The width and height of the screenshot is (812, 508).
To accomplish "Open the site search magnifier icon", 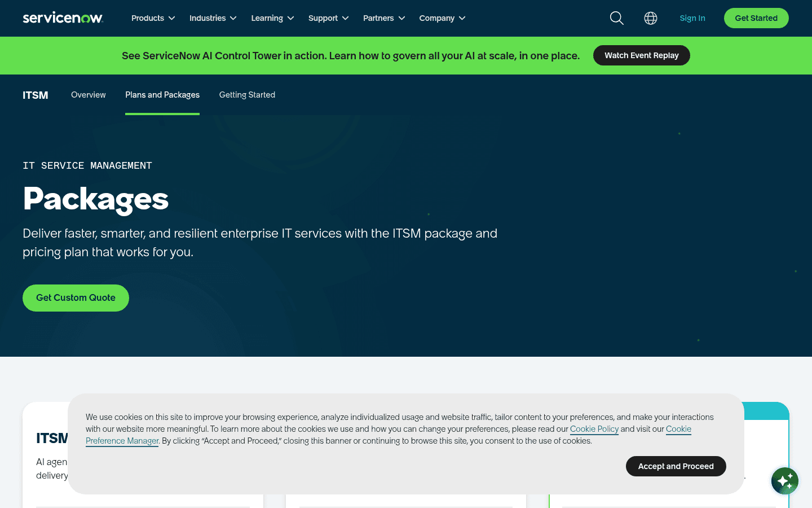I will point(617,18).
